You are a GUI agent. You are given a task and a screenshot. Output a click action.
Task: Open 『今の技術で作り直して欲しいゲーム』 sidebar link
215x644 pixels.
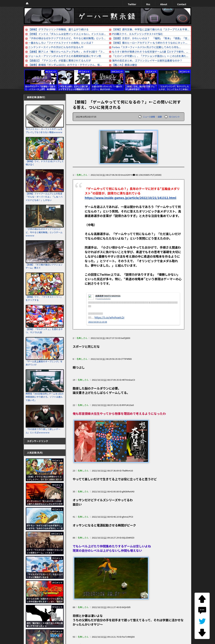click(x=43, y=431)
